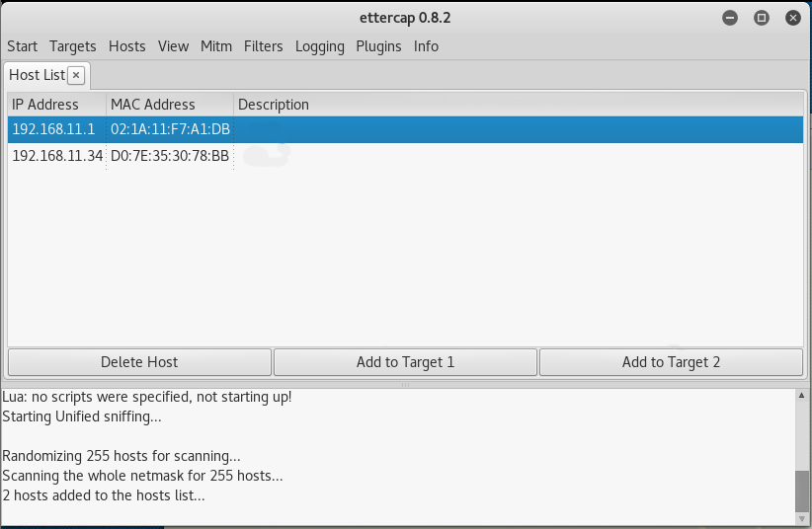Click the Delete Host button
Viewport: 812px width, 529px height.
[139, 362]
